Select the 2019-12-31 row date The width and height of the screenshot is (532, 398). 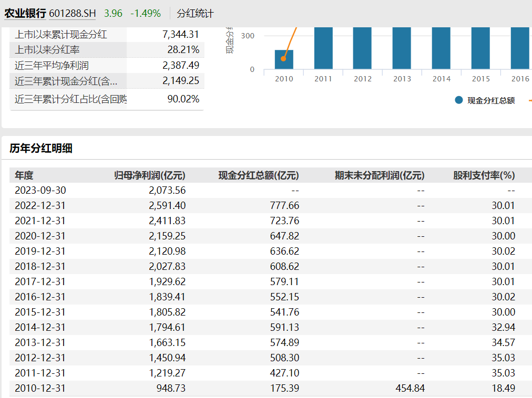click(40, 251)
